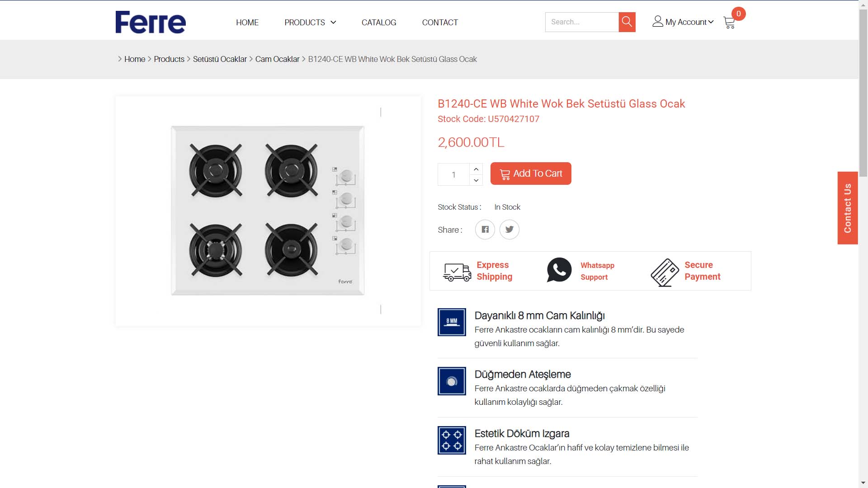This screenshot has width=868, height=488.
Task: Click the Stock Code U570427107 text
Action: [488, 119]
